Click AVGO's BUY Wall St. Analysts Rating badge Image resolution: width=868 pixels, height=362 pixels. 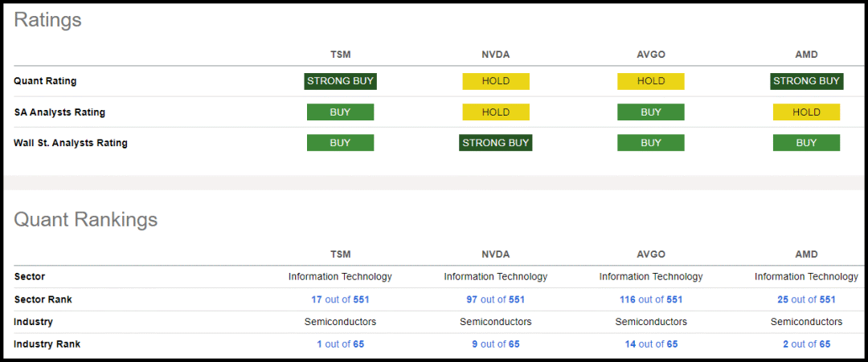click(x=651, y=143)
